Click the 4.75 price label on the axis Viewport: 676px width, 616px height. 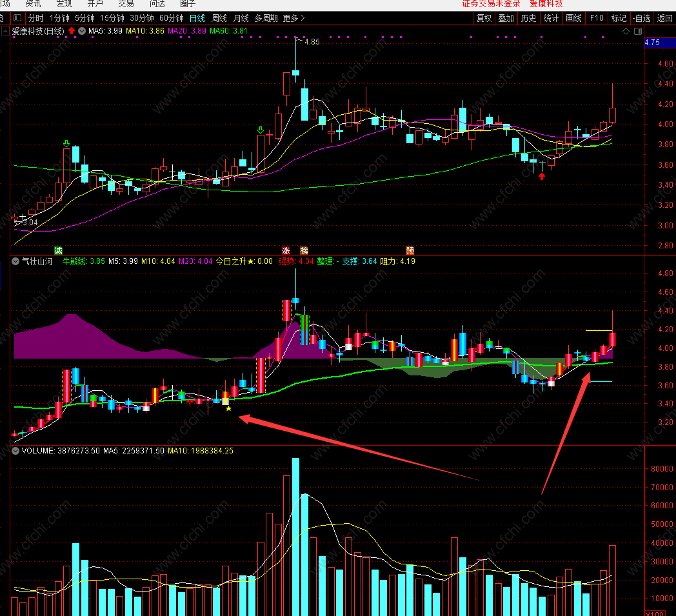[x=652, y=43]
